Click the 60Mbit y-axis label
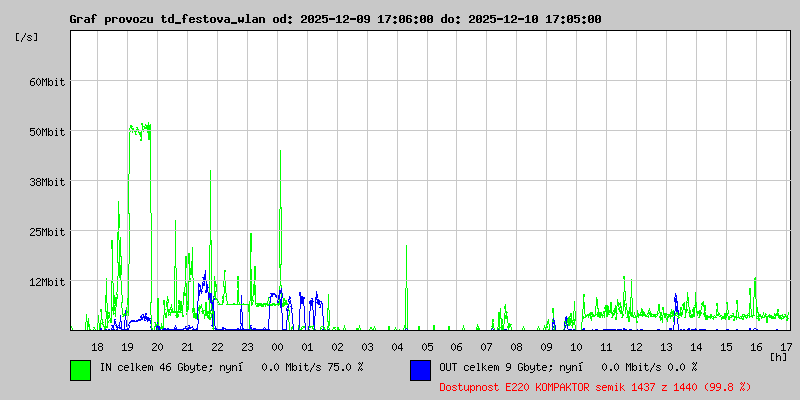This screenshot has width=800, height=400. pos(46,82)
